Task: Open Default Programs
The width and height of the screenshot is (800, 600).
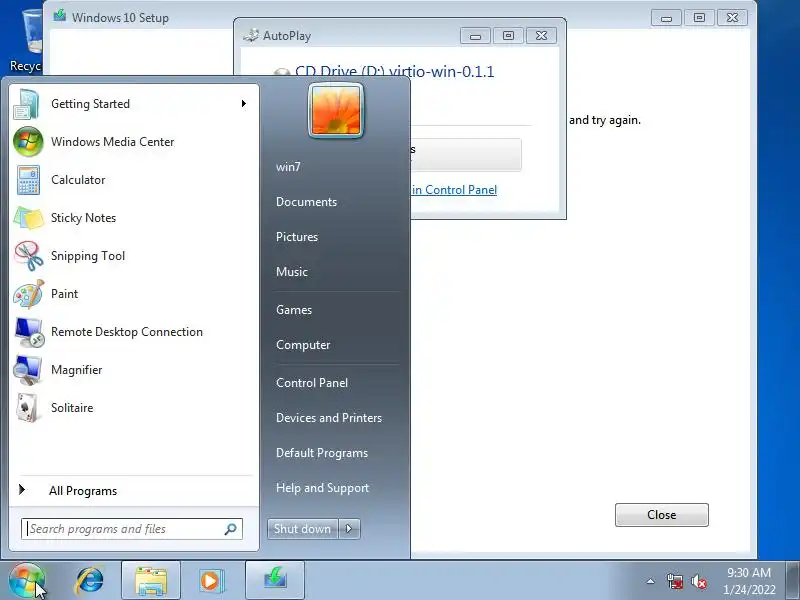Action: click(x=322, y=453)
